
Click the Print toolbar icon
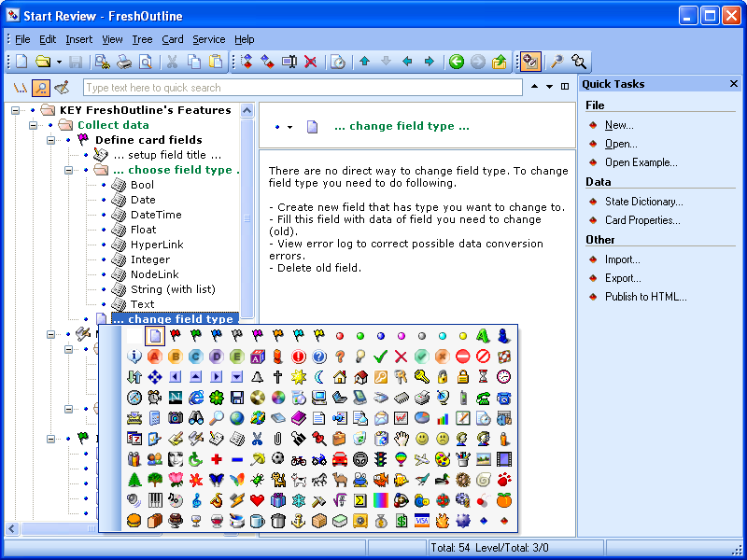124,62
